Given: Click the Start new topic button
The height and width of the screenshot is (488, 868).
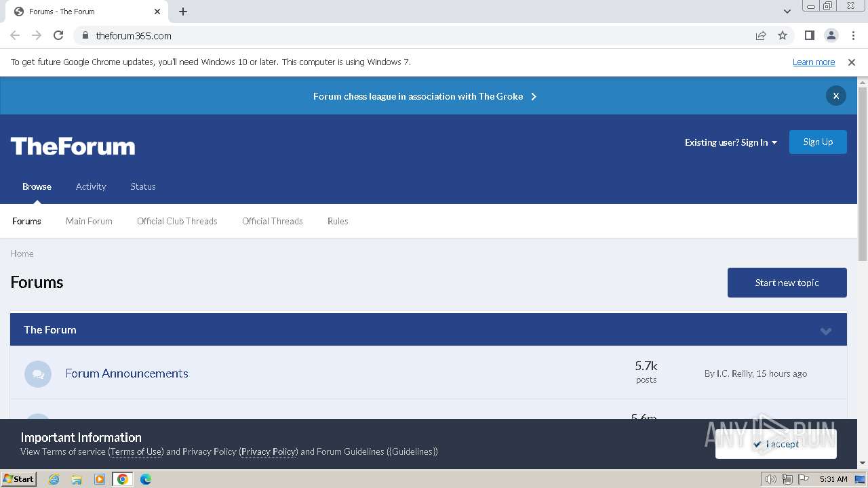Looking at the screenshot, I should [x=787, y=283].
